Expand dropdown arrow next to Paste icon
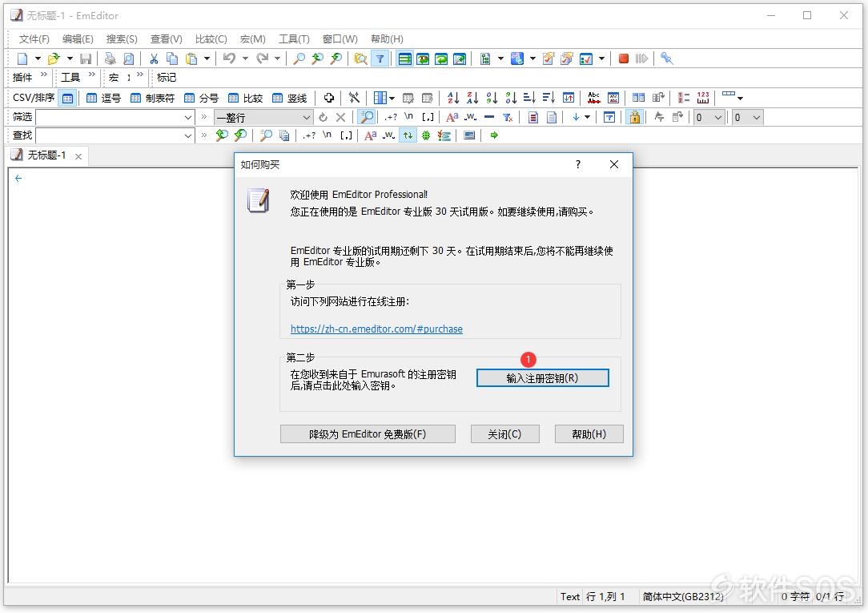The height and width of the screenshot is (613, 868). click(207, 58)
